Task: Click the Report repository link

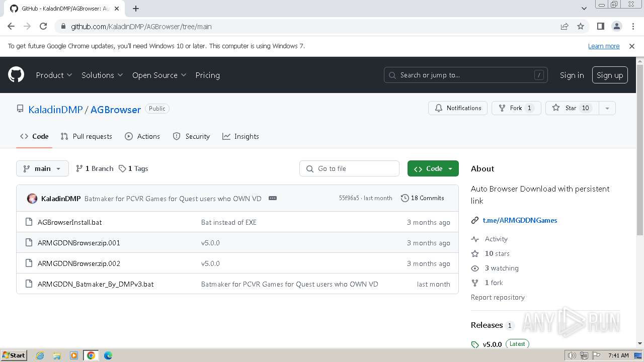Action: tap(498, 297)
